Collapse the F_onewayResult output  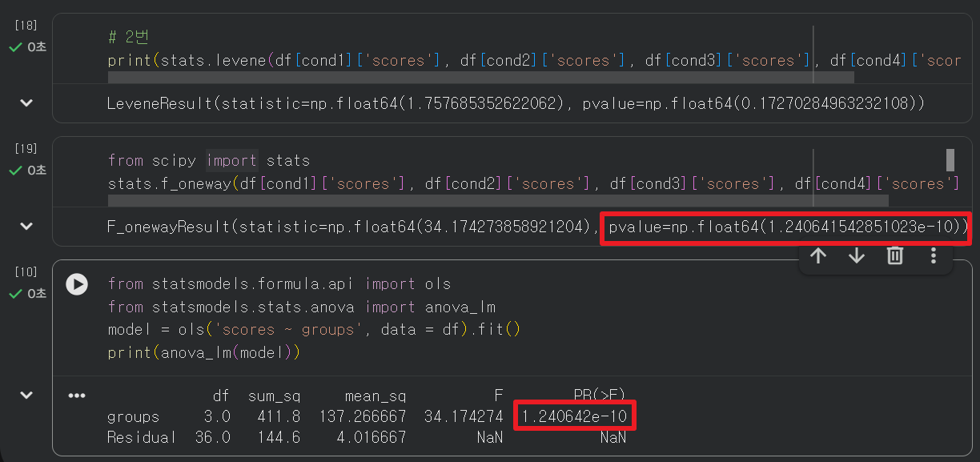pyautogui.click(x=26, y=227)
